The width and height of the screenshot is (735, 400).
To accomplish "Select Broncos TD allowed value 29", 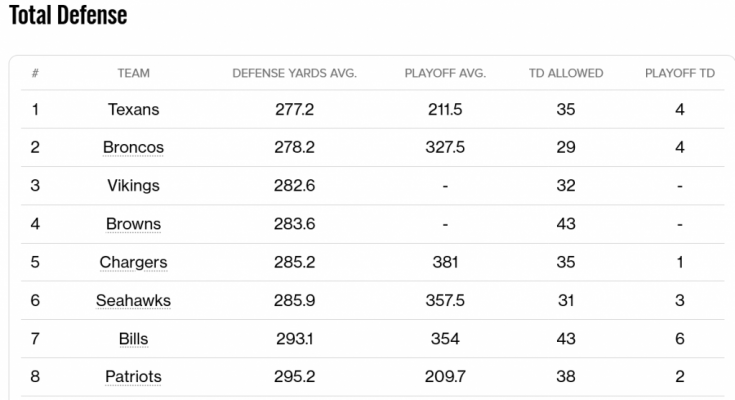I will [566, 147].
